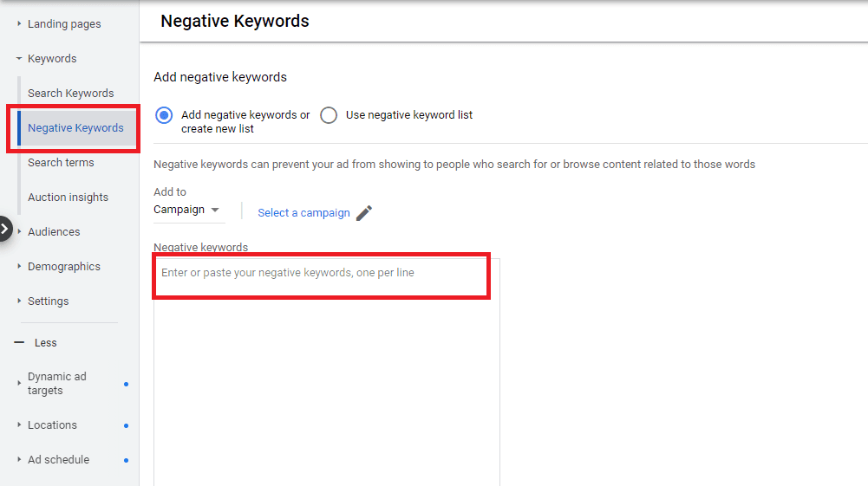
Task: Open Locations in the sidebar
Action: (x=52, y=425)
